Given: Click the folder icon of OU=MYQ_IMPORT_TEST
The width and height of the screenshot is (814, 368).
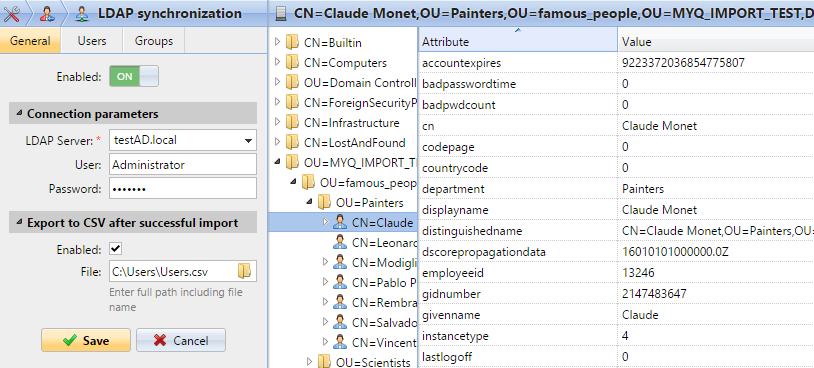Looking at the screenshot, I should (293, 162).
